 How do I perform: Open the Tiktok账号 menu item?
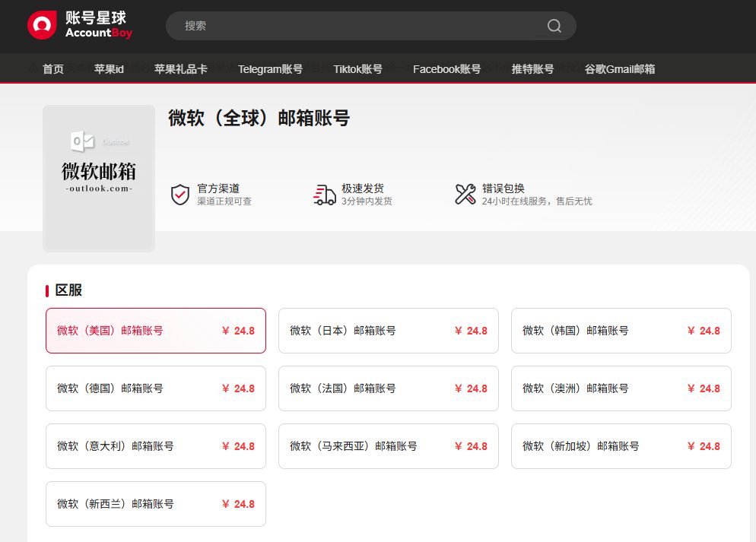coord(357,69)
